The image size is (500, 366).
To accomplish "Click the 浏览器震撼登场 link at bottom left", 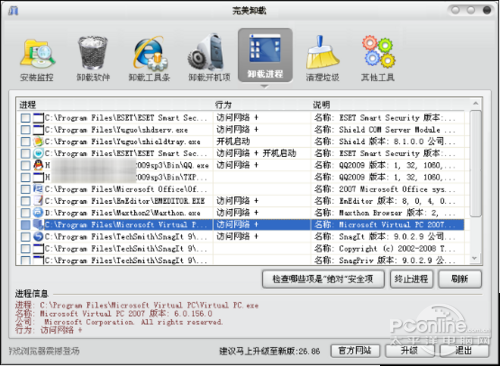I will [44, 351].
